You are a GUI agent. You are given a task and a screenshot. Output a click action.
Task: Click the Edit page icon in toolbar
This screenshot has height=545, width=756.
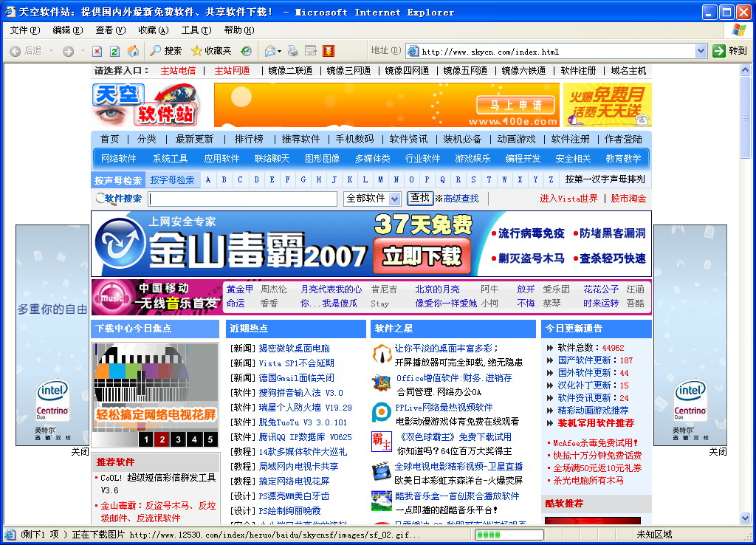pos(311,51)
